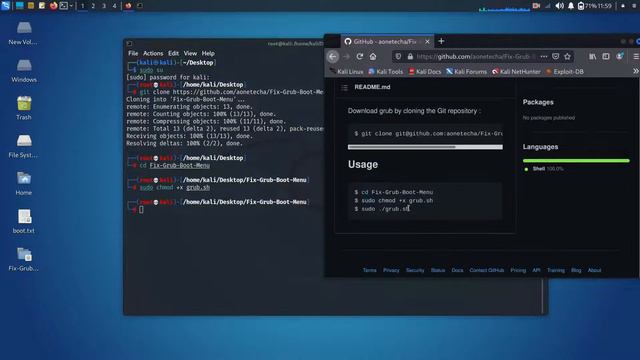This screenshot has width=640, height=360.
Task: Launch the terminal emulator from panel
Action: click(x=64, y=6)
